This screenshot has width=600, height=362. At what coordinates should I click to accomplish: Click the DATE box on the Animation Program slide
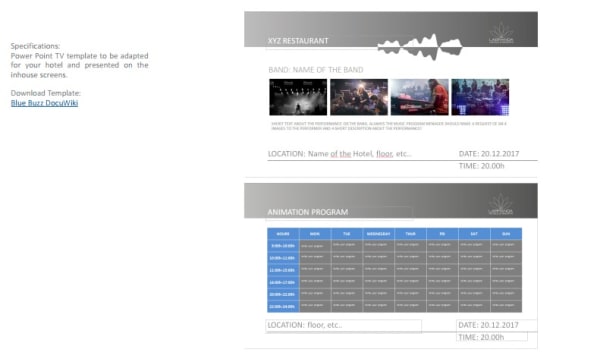pyautogui.click(x=497, y=325)
